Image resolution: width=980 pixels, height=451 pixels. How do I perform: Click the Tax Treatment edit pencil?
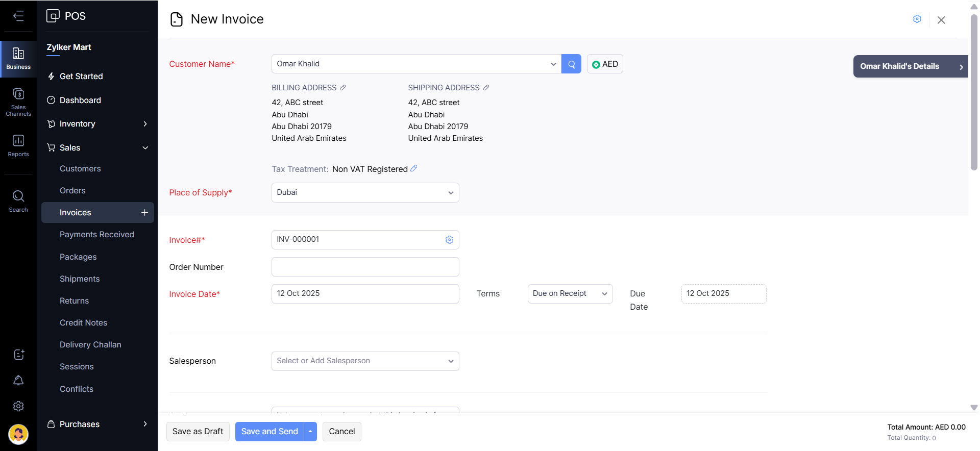[414, 168]
